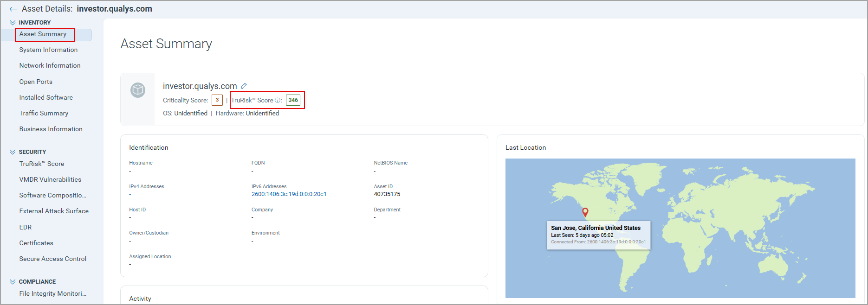The image size is (868, 305).
Task: Click the Asset ID value 40735175
Action: click(387, 194)
